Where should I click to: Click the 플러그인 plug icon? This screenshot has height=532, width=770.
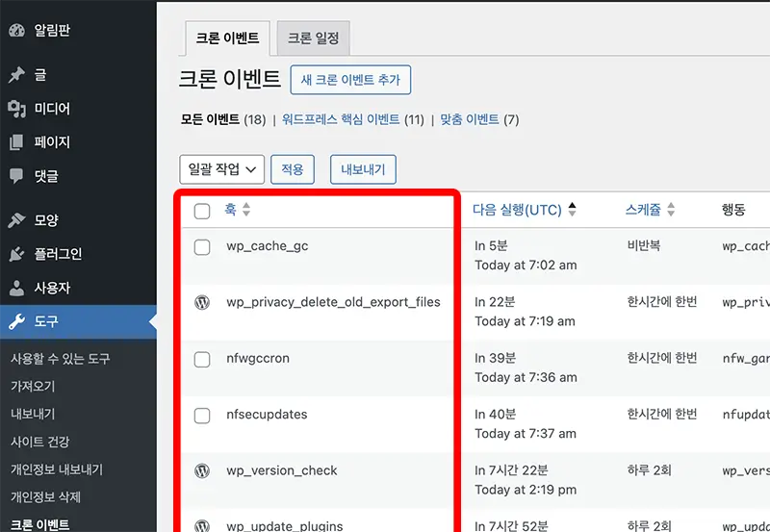pyautogui.click(x=16, y=254)
